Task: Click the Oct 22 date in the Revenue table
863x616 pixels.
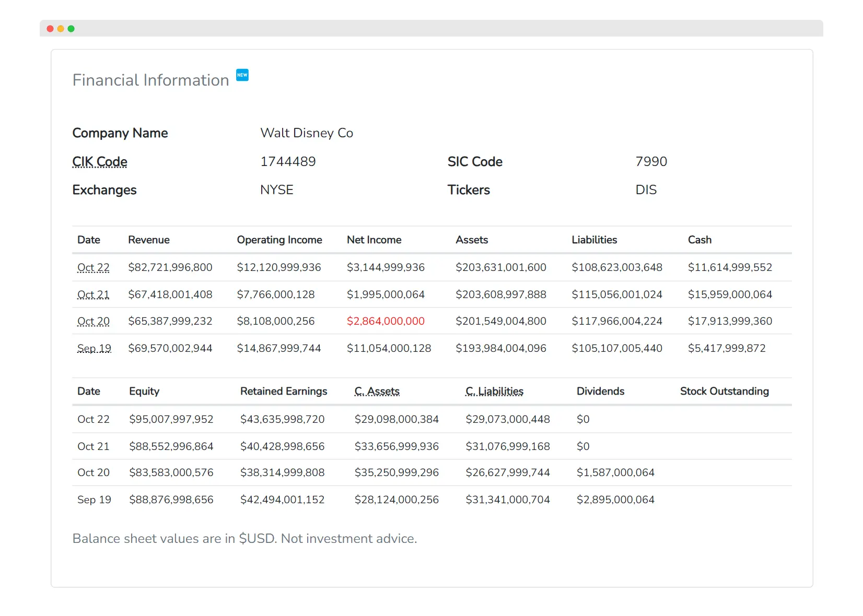Action: click(x=94, y=267)
